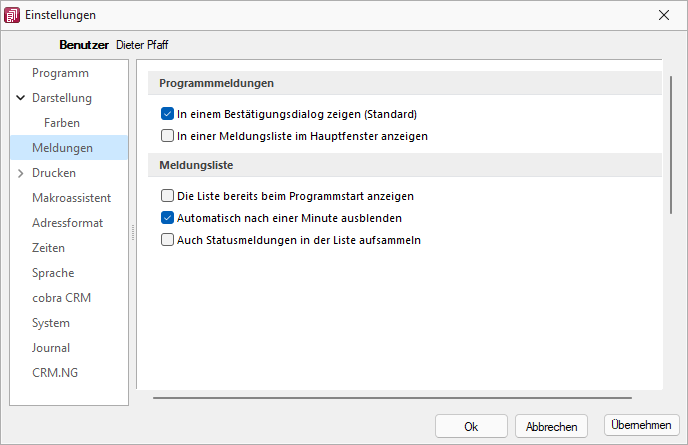Enable 'Auch Statusmeldungen in der Liste aufsammeln'

tap(167, 240)
